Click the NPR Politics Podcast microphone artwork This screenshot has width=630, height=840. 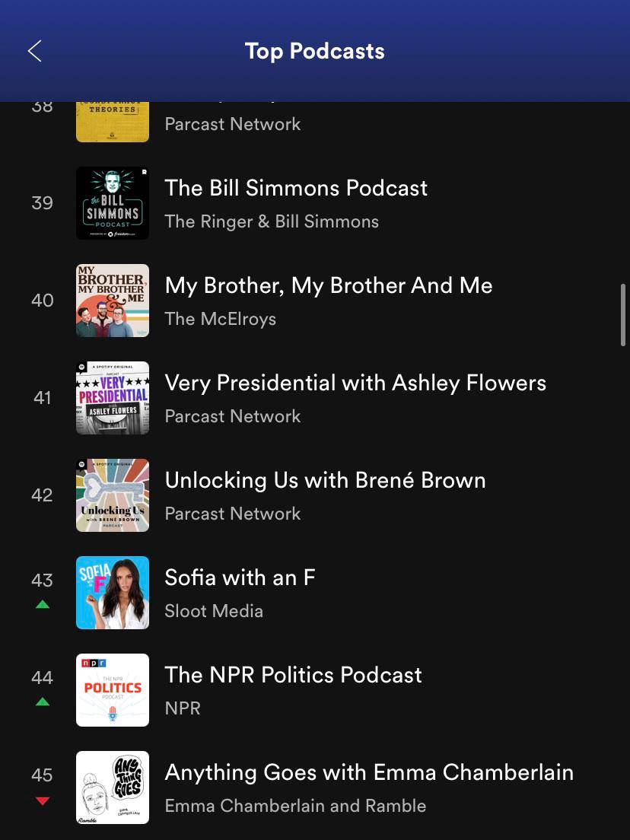tap(112, 690)
